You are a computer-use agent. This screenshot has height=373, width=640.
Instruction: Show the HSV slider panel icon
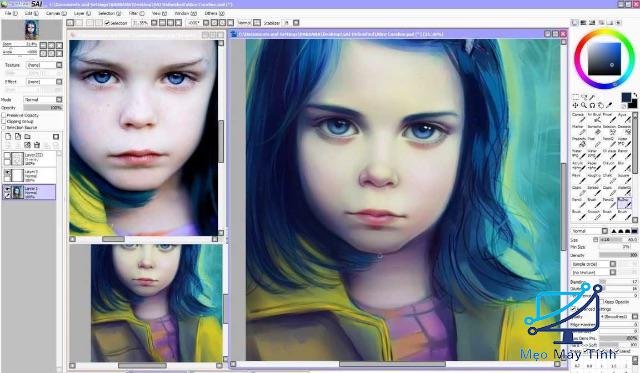(592, 22)
